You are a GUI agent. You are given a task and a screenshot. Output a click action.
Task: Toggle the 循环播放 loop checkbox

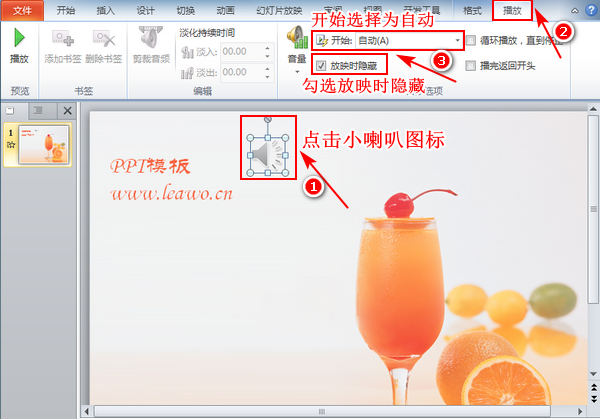pyautogui.click(x=471, y=40)
